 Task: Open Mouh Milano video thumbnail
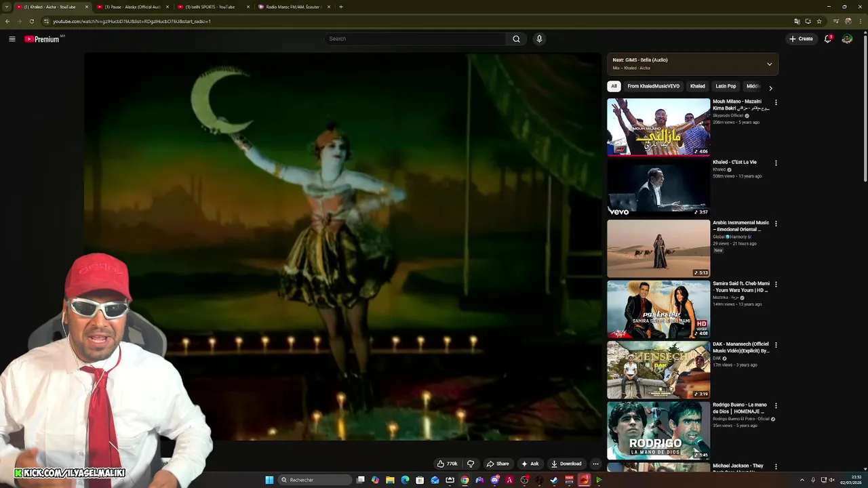pyautogui.click(x=658, y=127)
